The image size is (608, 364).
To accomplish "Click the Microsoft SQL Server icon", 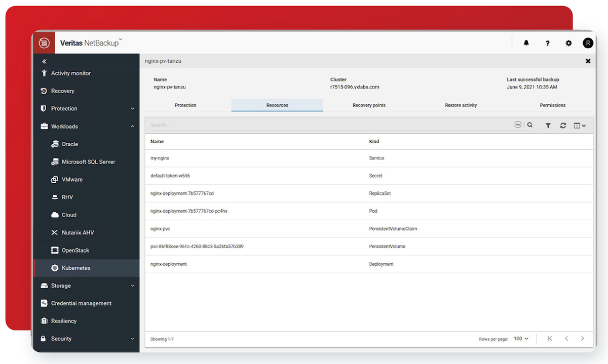I will click(55, 162).
